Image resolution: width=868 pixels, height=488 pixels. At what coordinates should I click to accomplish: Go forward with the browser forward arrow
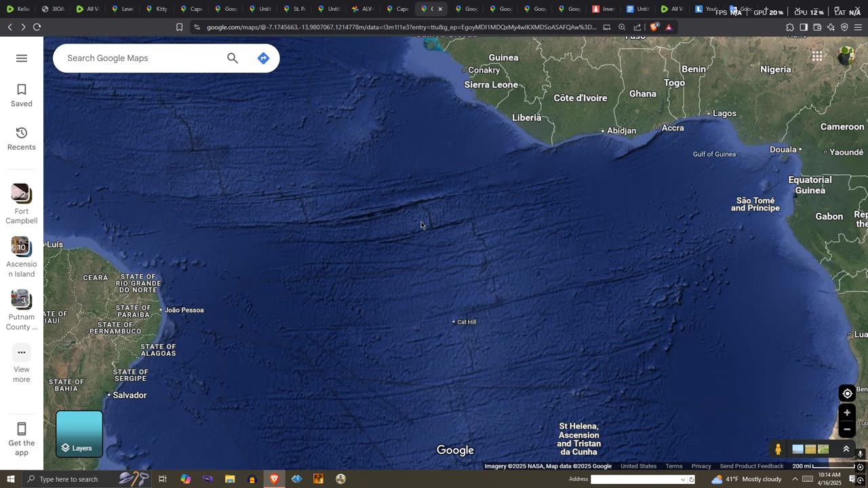coord(23,27)
